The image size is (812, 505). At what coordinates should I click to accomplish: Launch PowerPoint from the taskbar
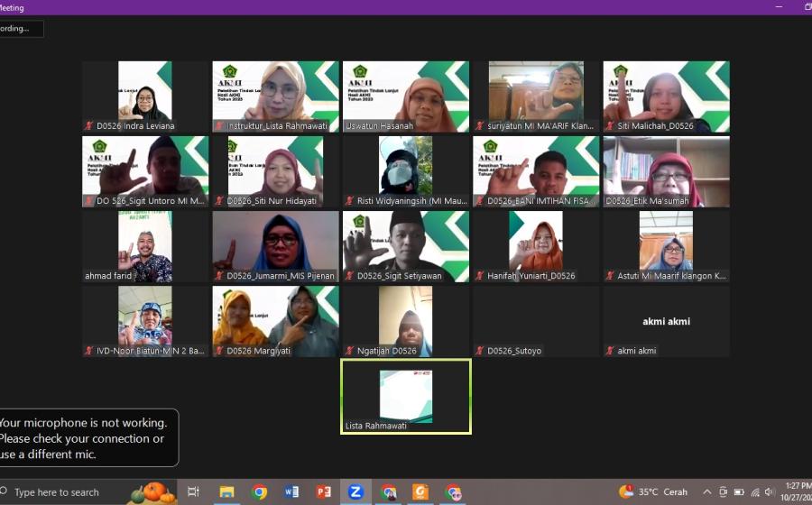324,491
